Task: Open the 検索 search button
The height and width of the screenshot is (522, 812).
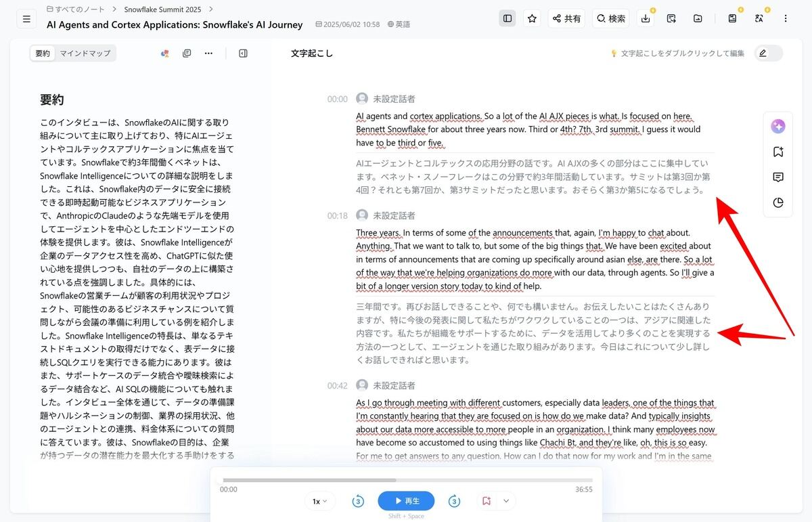Action: click(x=610, y=18)
